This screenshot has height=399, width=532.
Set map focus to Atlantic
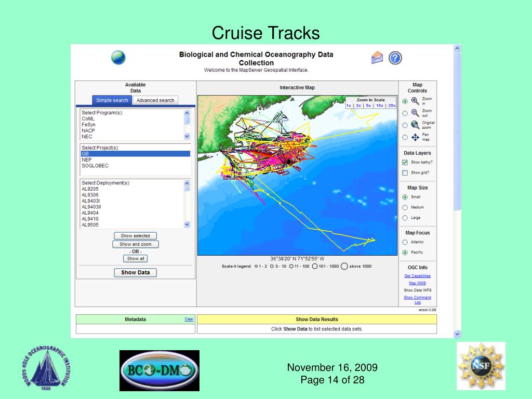(x=405, y=242)
